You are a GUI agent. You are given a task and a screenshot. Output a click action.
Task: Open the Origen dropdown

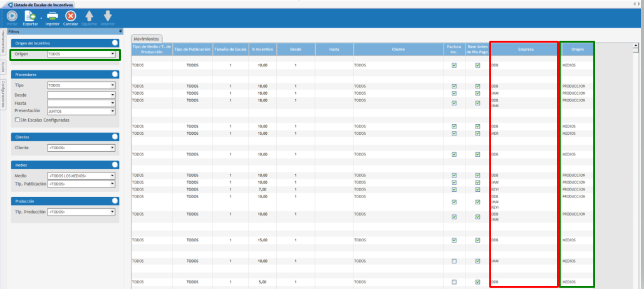(113, 55)
